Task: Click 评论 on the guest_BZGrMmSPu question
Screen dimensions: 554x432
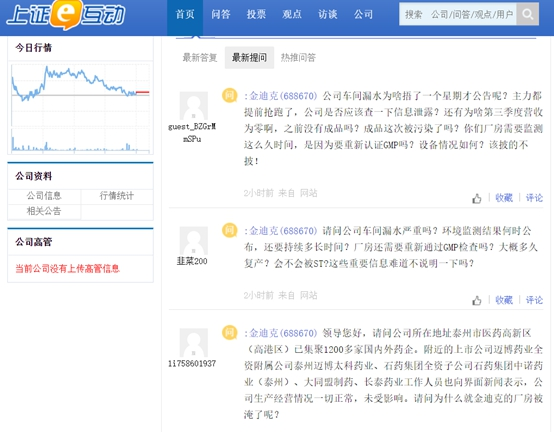Action: coord(534,198)
